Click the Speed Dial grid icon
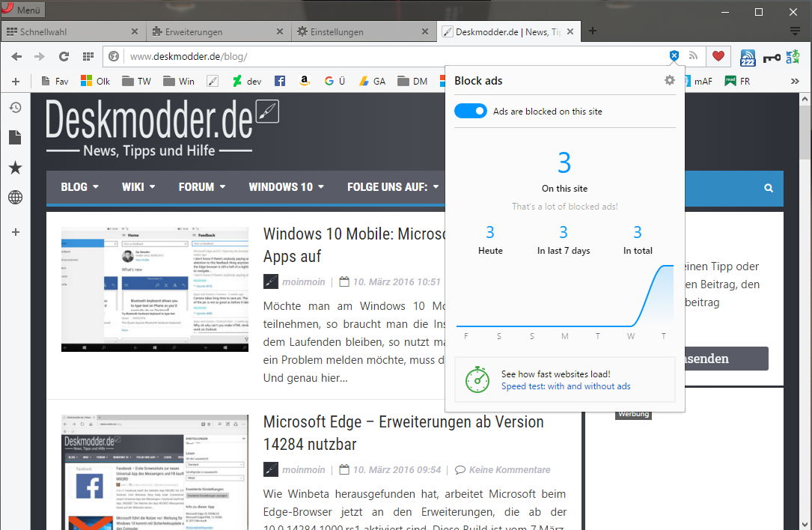The width and height of the screenshot is (812, 530). coord(88,56)
